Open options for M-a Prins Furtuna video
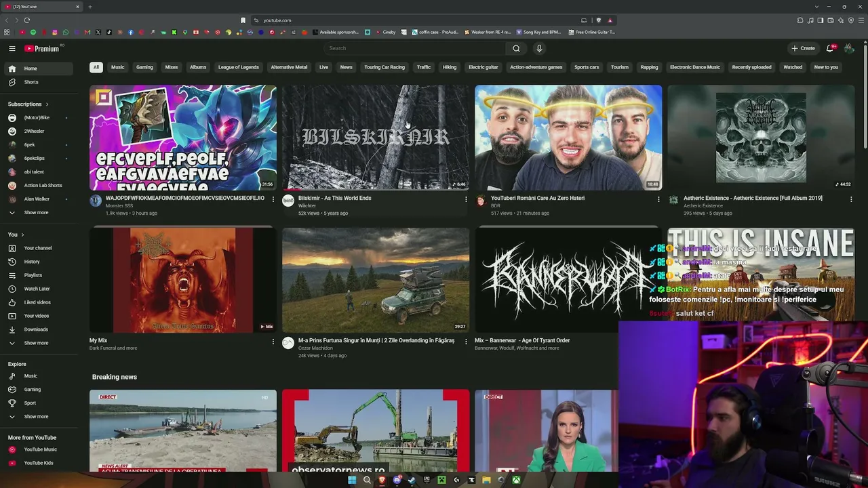868x488 pixels. pos(466,342)
